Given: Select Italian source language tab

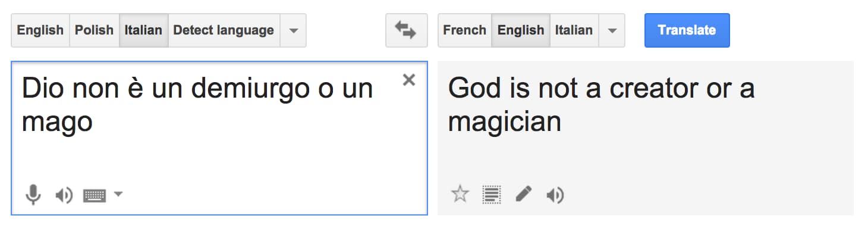Looking at the screenshot, I should click(x=143, y=30).
